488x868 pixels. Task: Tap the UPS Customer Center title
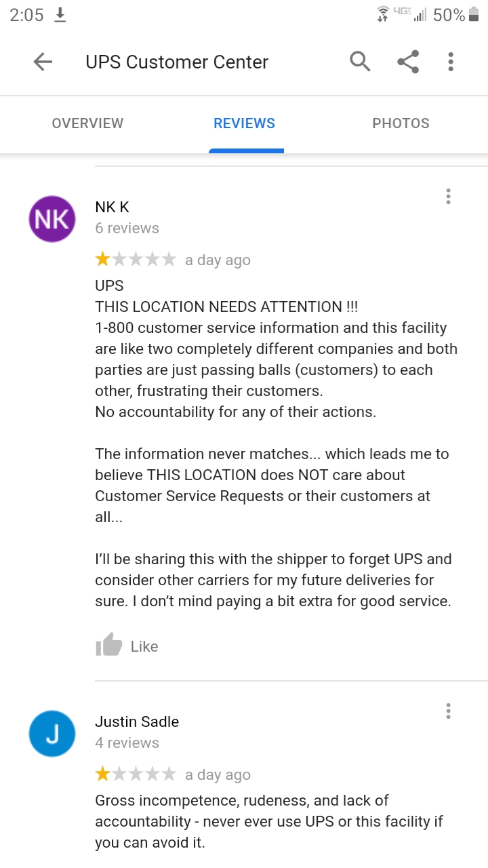pyautogui.click(x=177, y=62)
